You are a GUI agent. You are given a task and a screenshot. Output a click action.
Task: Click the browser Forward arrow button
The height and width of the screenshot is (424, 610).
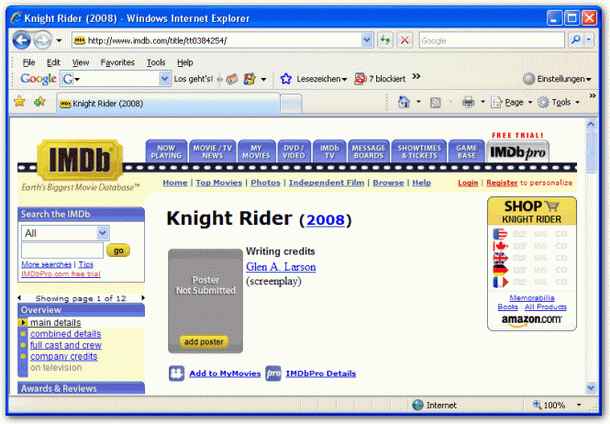tap(42, 40)
